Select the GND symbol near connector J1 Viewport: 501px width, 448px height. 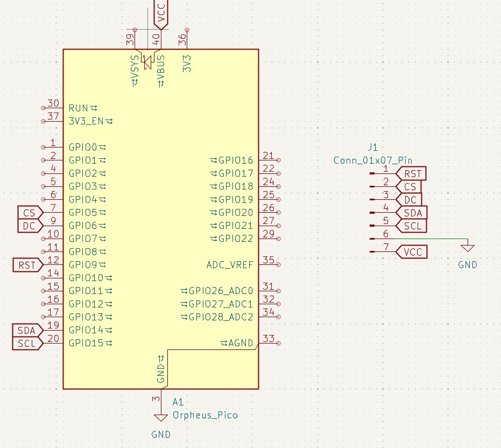click(468, 248)
